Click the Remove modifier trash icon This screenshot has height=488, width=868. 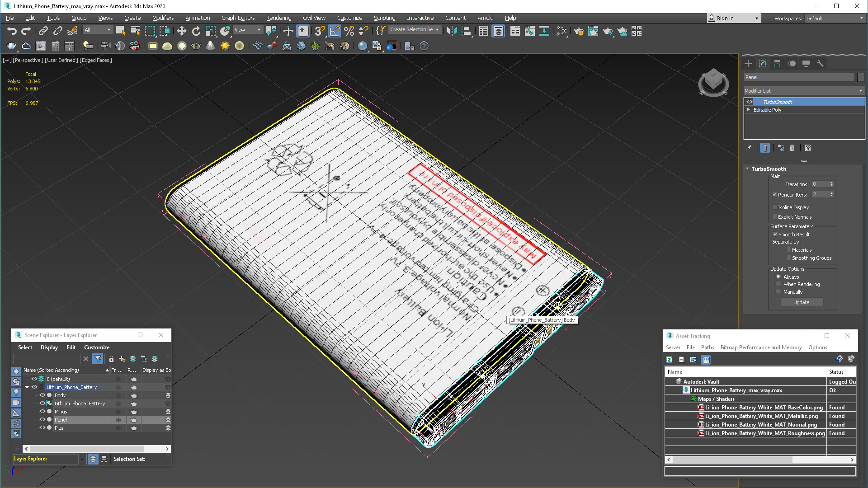click(x=792, y=148)
